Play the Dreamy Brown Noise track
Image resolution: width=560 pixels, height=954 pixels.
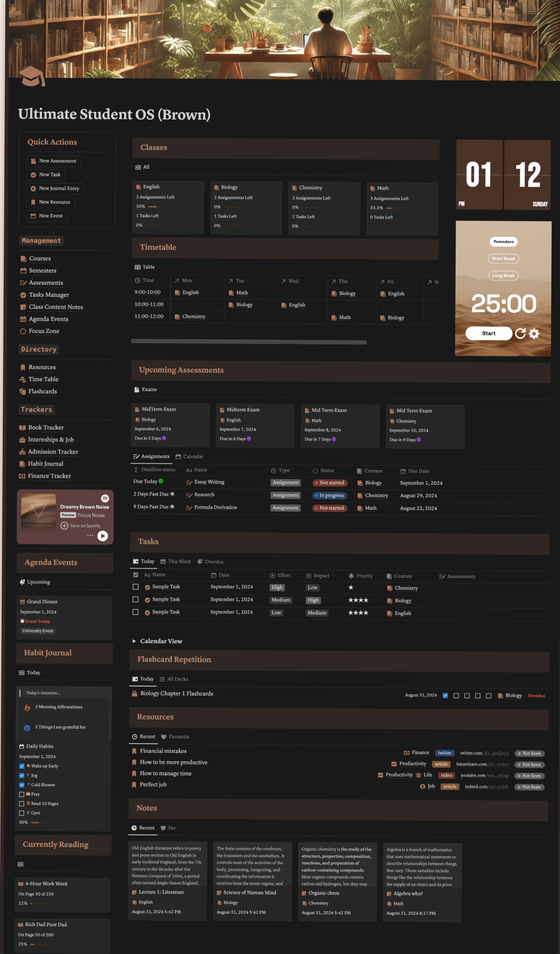102,536
